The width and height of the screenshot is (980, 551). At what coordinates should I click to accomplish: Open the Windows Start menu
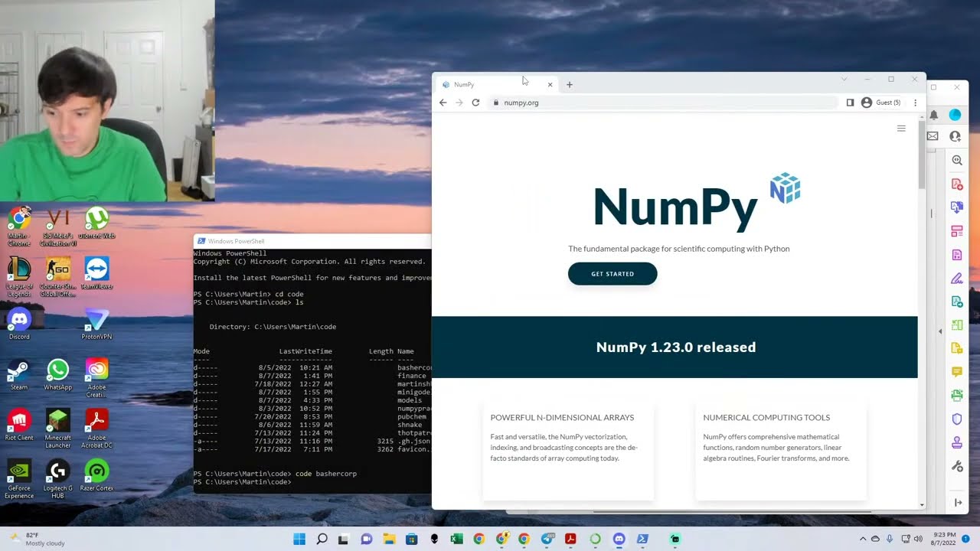point(299,539)
